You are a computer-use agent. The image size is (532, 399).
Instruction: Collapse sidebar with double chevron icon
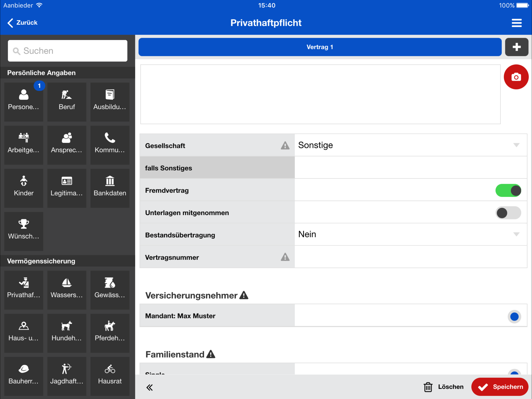pyautogui.click(x=149, y=387)
